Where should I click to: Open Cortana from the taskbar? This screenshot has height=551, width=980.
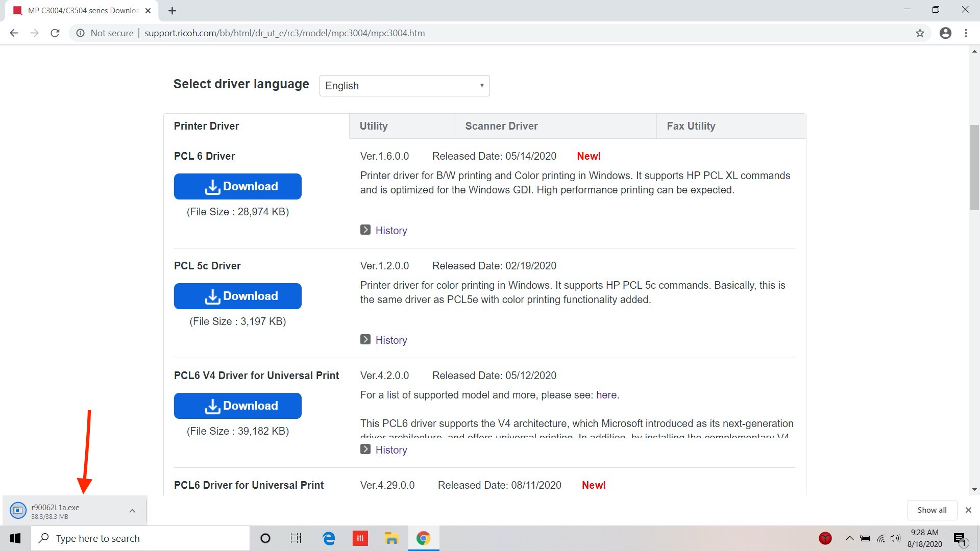pyautogui.click(x=265, y=538)
